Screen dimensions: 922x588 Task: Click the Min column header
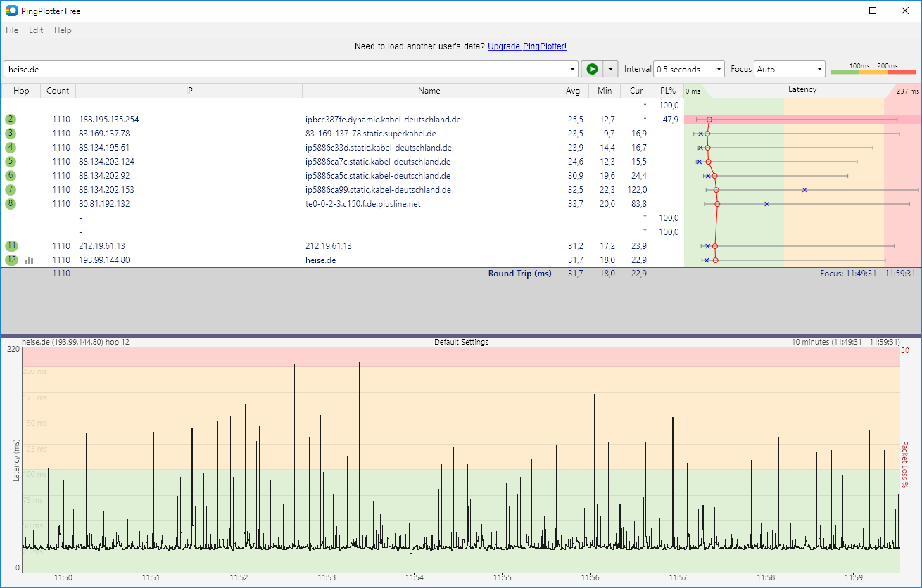tap(605, 91)
